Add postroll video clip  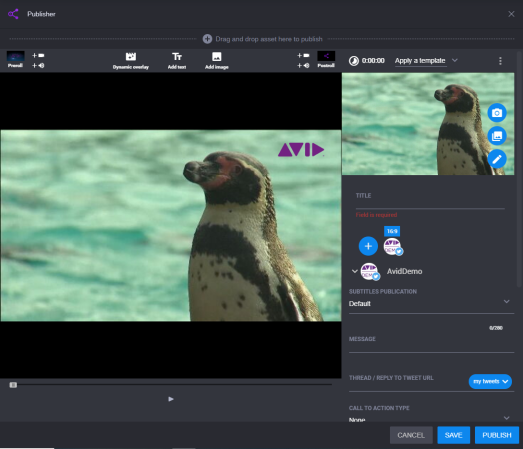[303, 55]
